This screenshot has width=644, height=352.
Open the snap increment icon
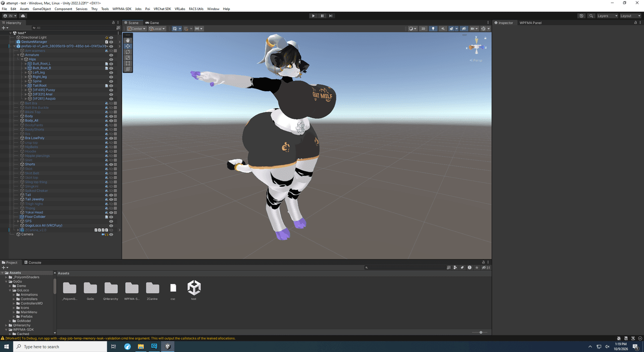[x=199, y=29]
